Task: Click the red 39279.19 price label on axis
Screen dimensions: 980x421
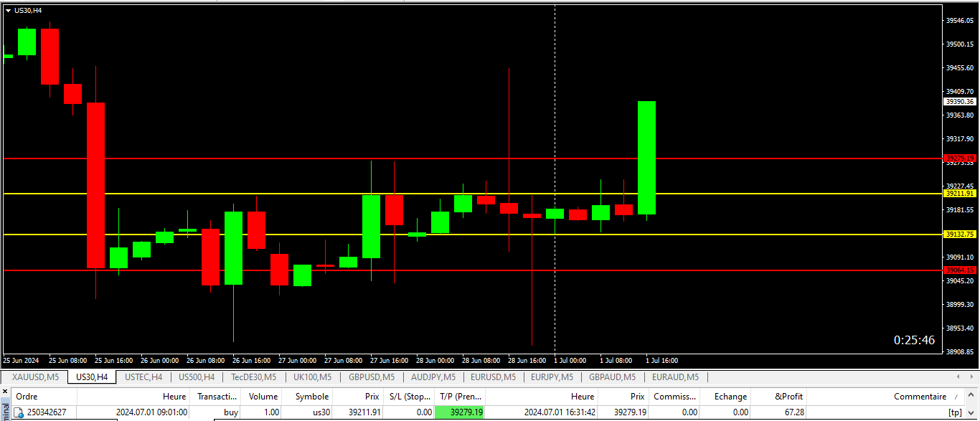Action: pos(961,159)
